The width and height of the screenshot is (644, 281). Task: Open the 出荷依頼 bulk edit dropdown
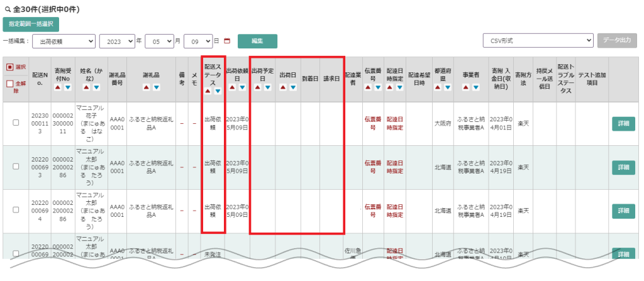(63, 41)
